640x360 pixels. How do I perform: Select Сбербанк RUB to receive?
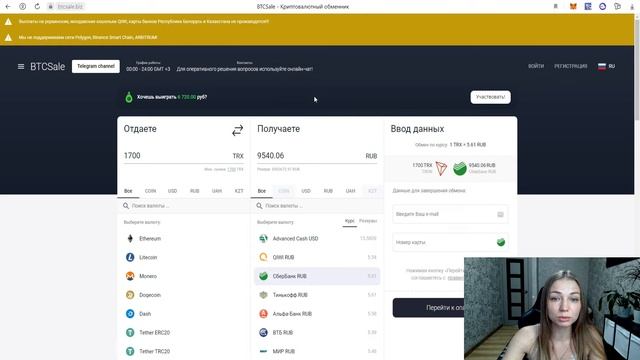coord(317,276)
